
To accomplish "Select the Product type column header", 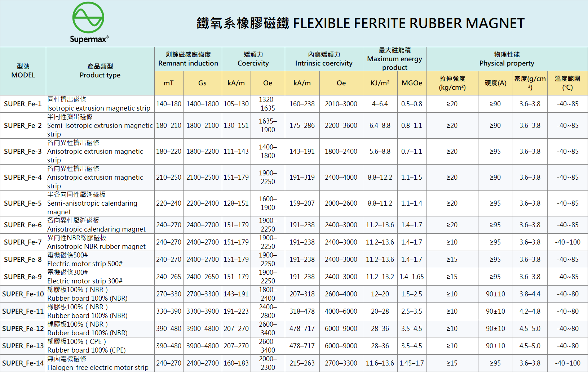I will click(x=100, y=71).
